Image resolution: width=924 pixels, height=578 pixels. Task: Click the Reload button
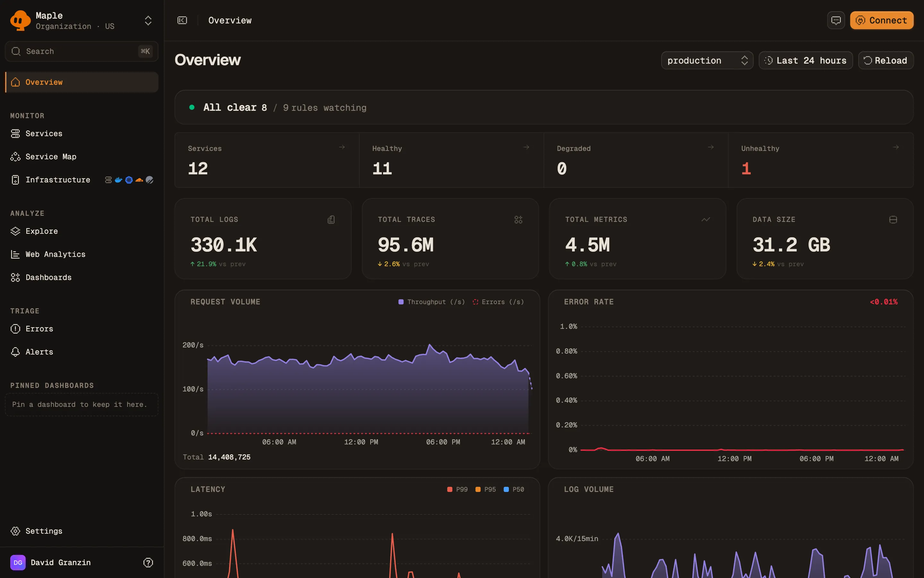pyautogui.click(x=886, y=60)
